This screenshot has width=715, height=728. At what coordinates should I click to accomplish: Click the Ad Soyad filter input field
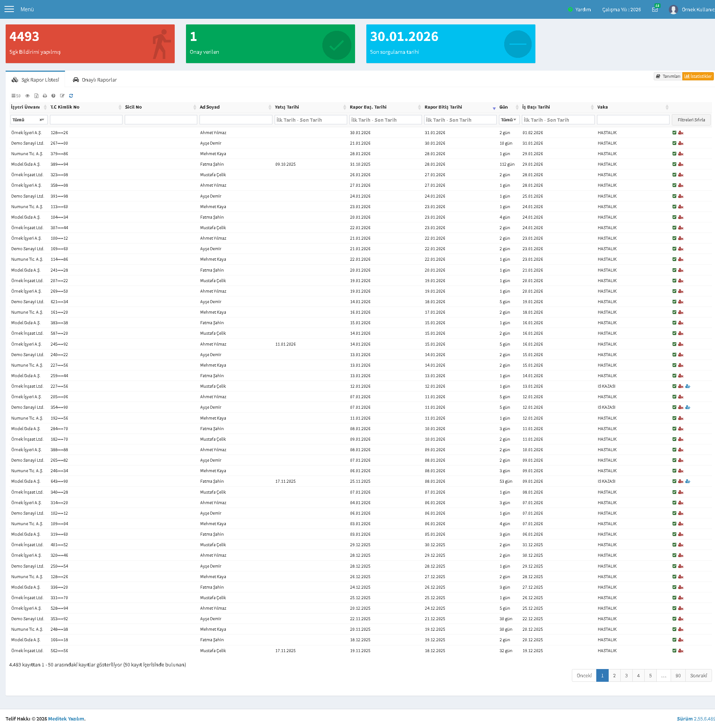(x=236, y=120)
